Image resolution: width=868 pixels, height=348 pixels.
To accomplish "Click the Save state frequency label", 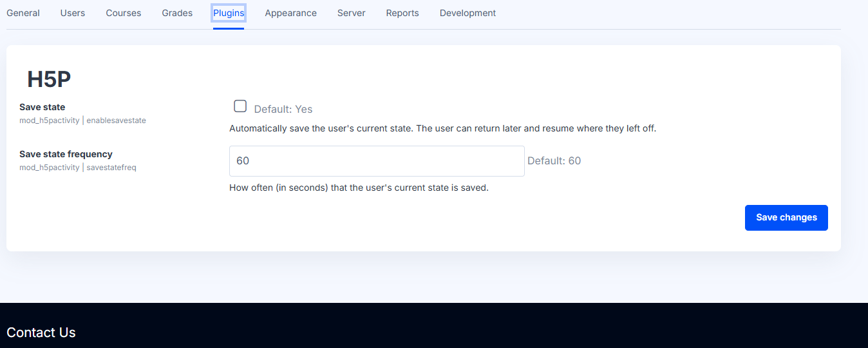I will 66,154.
